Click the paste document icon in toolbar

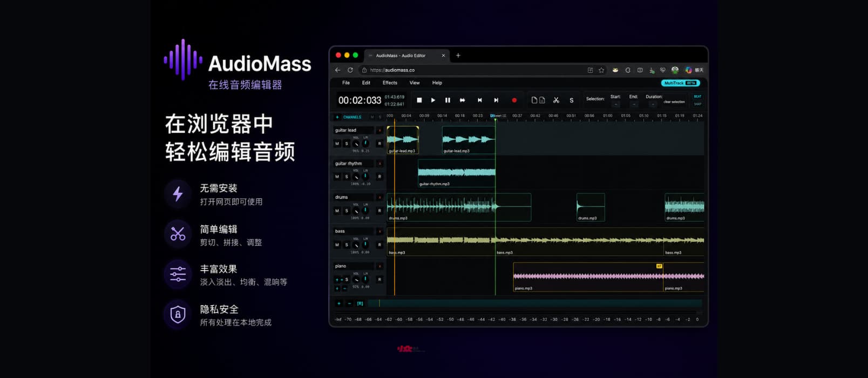(542, 100)
